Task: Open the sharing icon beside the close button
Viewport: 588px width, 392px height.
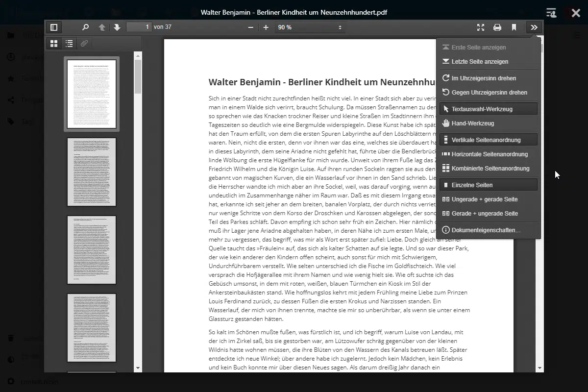Action: coord(551,13)
